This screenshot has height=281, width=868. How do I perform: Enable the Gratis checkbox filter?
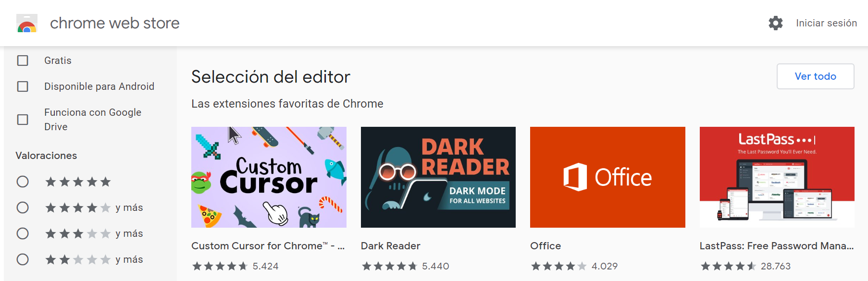coord(23,61)
